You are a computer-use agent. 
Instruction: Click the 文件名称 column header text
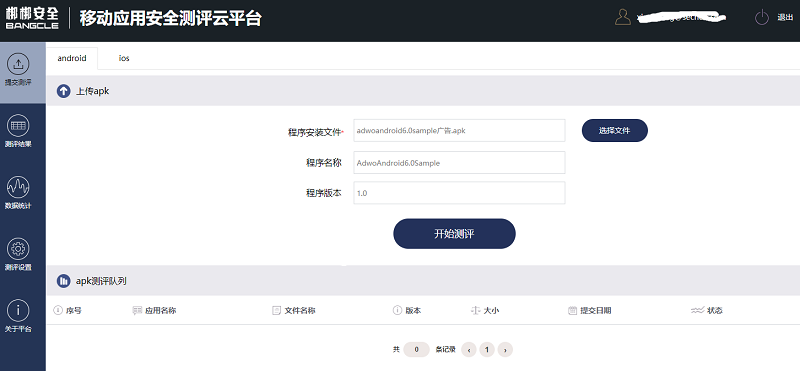point(299,310)
